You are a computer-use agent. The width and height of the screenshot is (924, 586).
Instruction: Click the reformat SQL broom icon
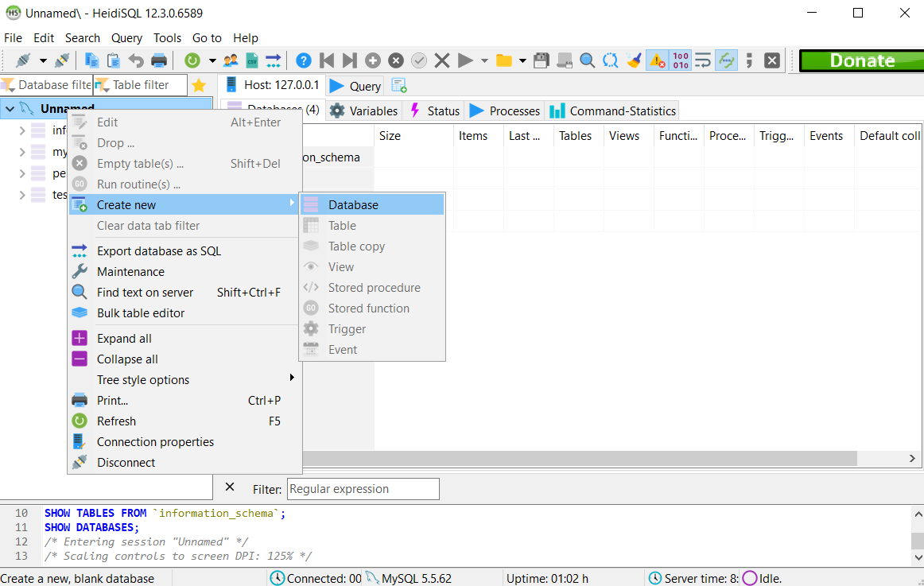pos(634,60)
